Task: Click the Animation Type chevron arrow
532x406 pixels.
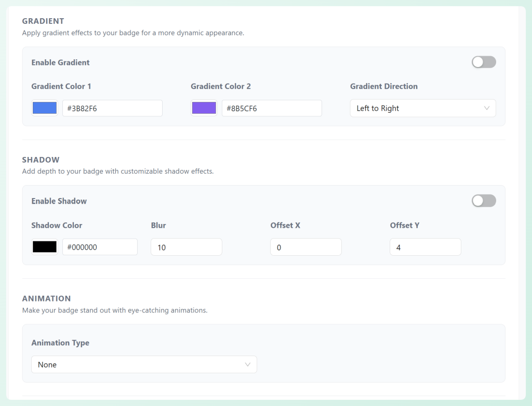Action: (x=248, y=364)
